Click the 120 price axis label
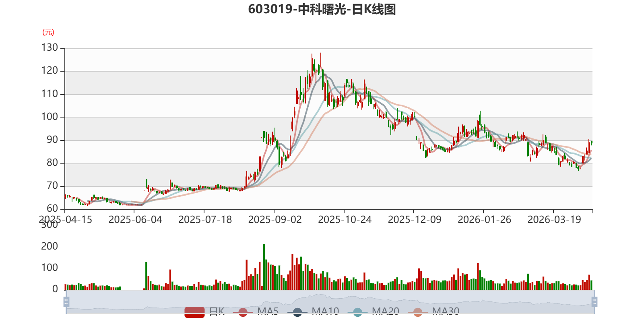The height and width of the screenshot is (322, 644). point(50,70)
